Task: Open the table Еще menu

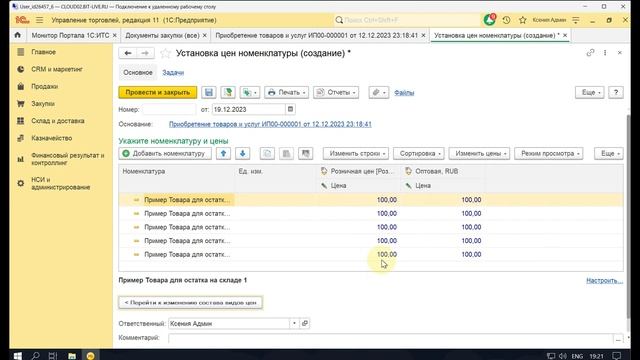Action: (609, 153)
